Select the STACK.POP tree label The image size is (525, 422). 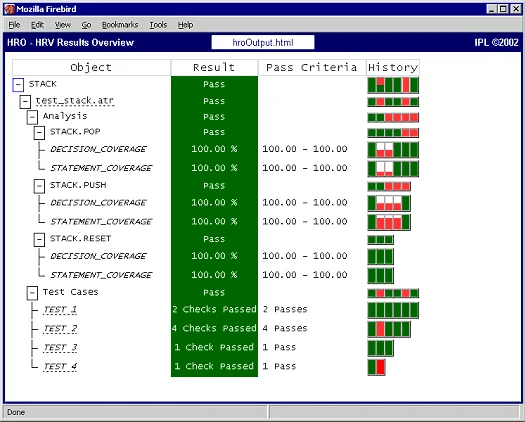[75, 132]
